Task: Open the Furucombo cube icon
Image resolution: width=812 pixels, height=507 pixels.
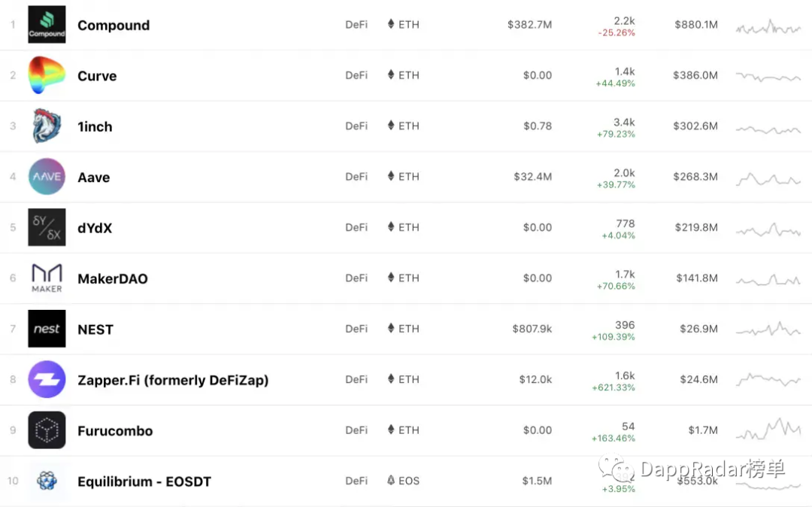Action: click(x=47, y=430)
